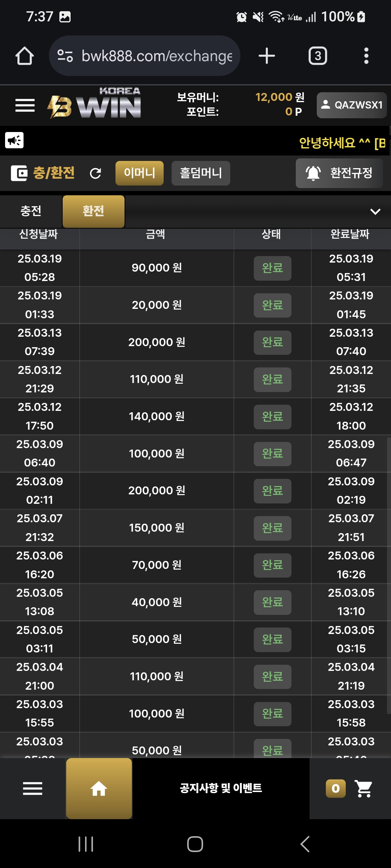The image size is (391, 868).
Task: Open the bottom-left hamburger menu
Action: click(x=33, y=788)
